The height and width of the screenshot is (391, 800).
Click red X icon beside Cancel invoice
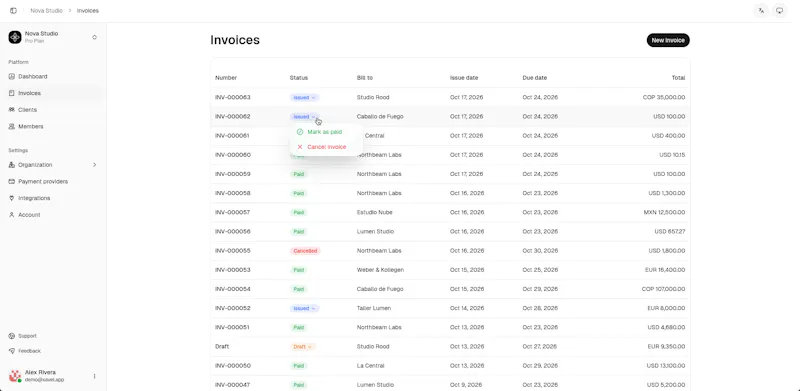pos(300,147)
